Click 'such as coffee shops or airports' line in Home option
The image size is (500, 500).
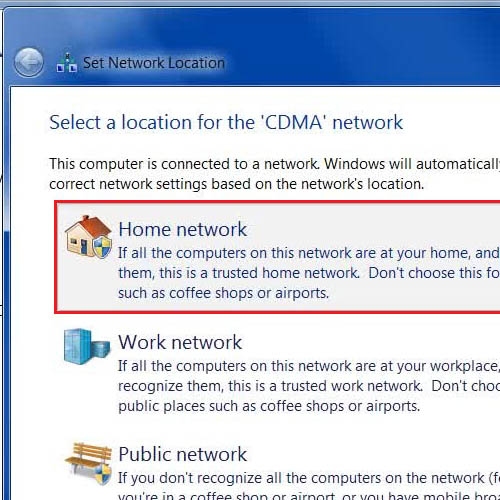pos(223,293)
